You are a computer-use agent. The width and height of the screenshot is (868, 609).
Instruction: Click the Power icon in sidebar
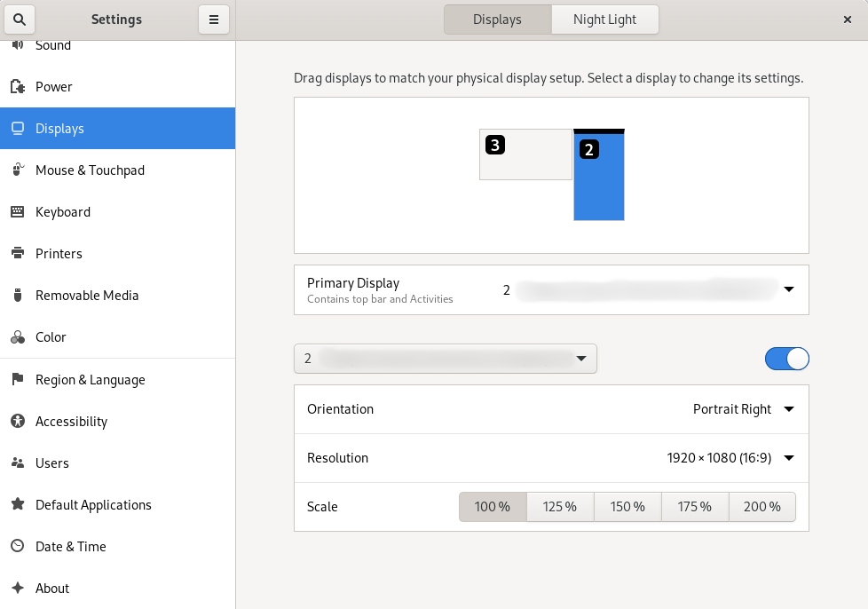[x=17, y=87]
